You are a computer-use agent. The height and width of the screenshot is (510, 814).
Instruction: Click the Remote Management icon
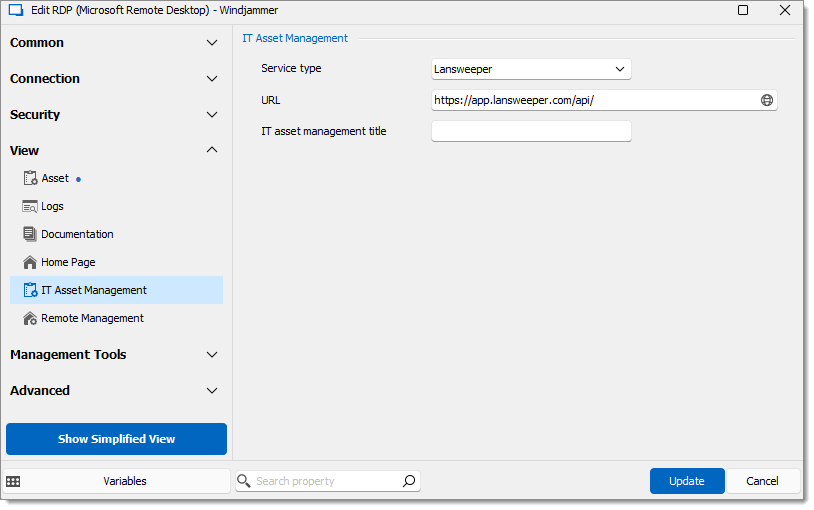(x=30, y=318)
